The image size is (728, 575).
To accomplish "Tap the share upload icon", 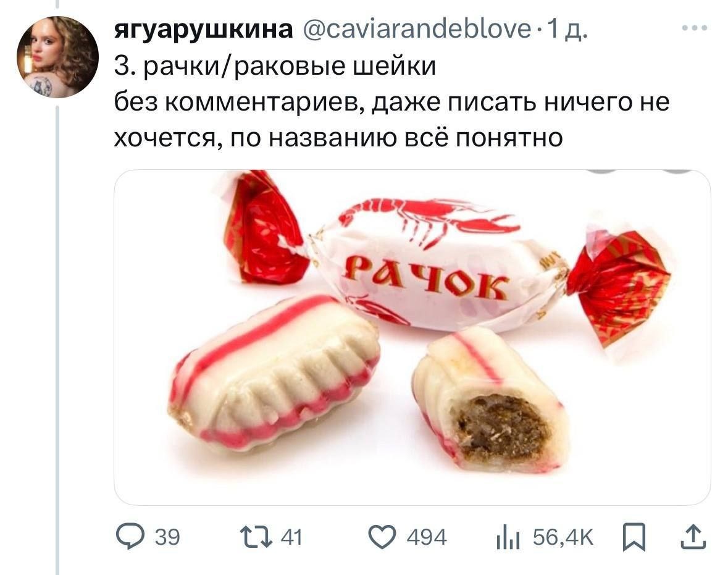I will point(693,537).
